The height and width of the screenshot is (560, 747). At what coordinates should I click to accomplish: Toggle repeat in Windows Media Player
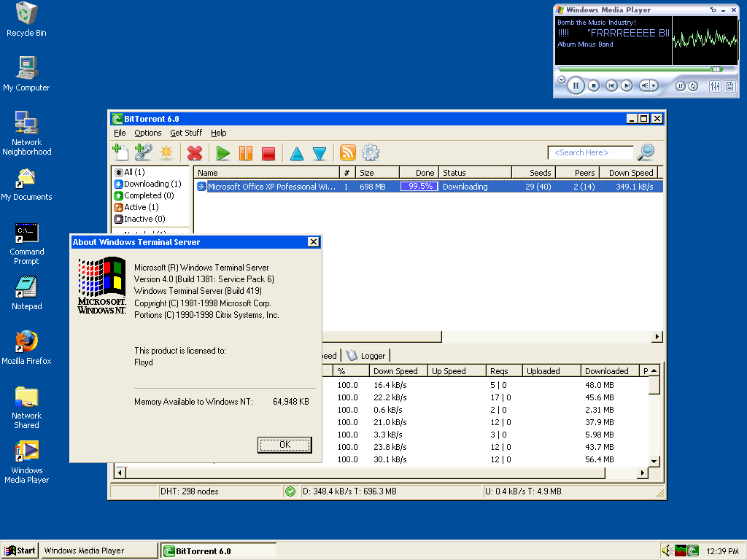pos(694,86)
